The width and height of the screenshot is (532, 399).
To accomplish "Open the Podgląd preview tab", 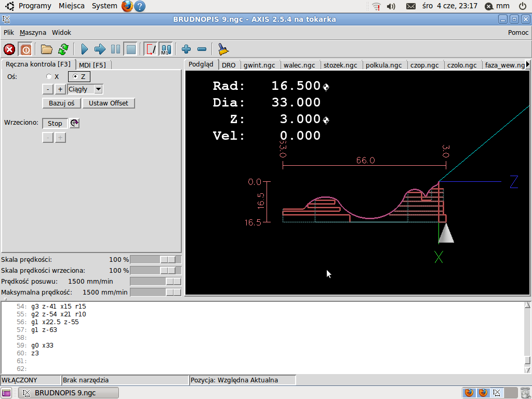I will coord(201,64).
